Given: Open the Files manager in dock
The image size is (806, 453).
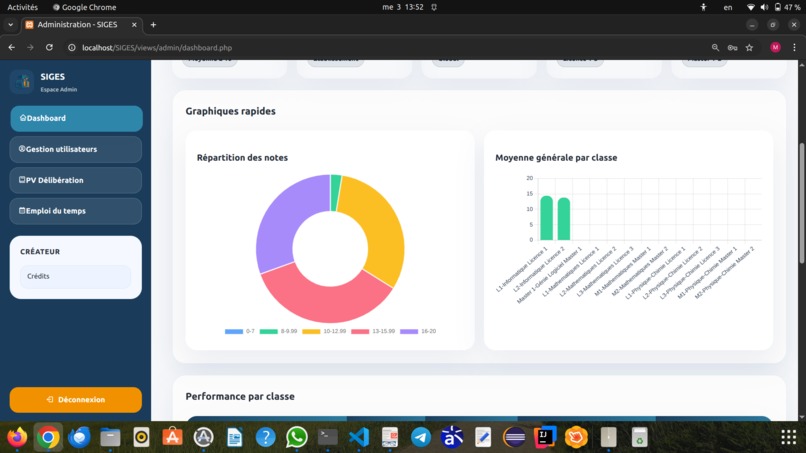Looking at the screenshot, I should point(110,438).
